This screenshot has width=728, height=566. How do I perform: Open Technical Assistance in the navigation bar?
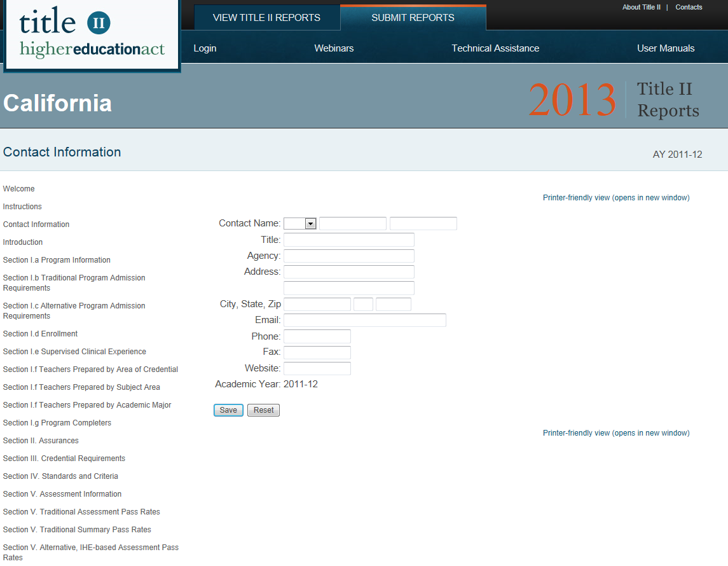click(x=495, y=48)
